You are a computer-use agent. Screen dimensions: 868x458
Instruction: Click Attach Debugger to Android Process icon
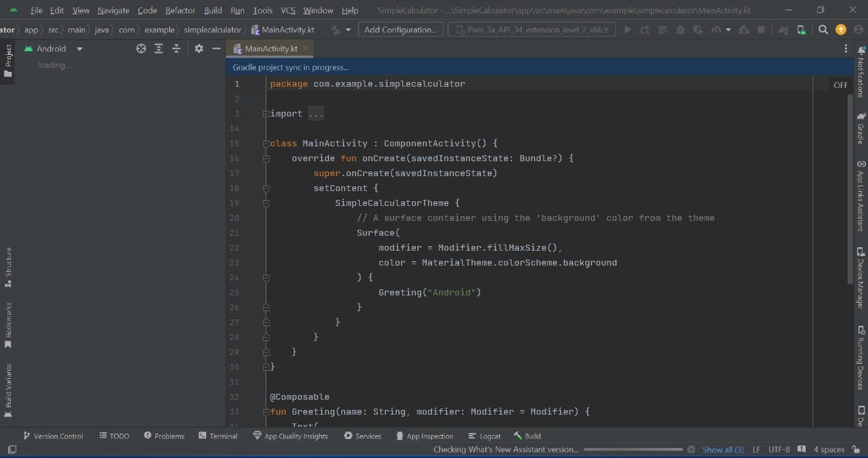(x=744, y=30)
